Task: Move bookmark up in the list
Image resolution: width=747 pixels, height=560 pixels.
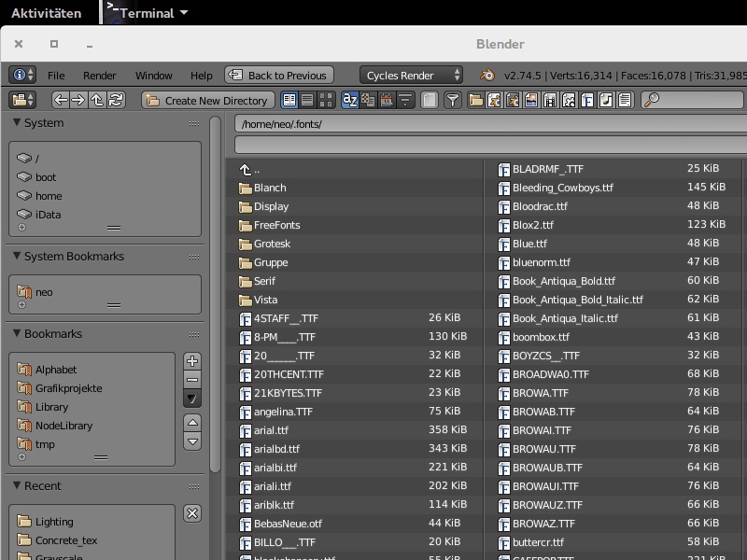Action: (x=192, y=423)
